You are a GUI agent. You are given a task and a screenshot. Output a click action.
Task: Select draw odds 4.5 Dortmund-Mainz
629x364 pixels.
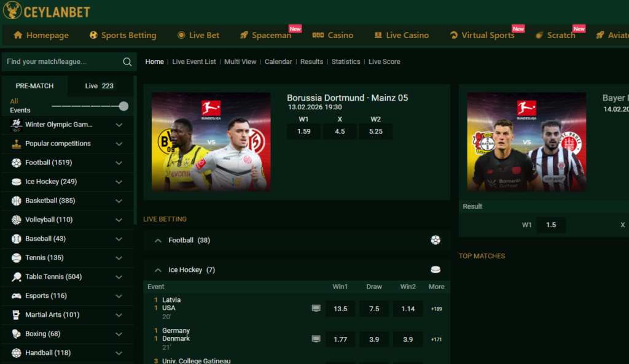[x=340, y=131]
